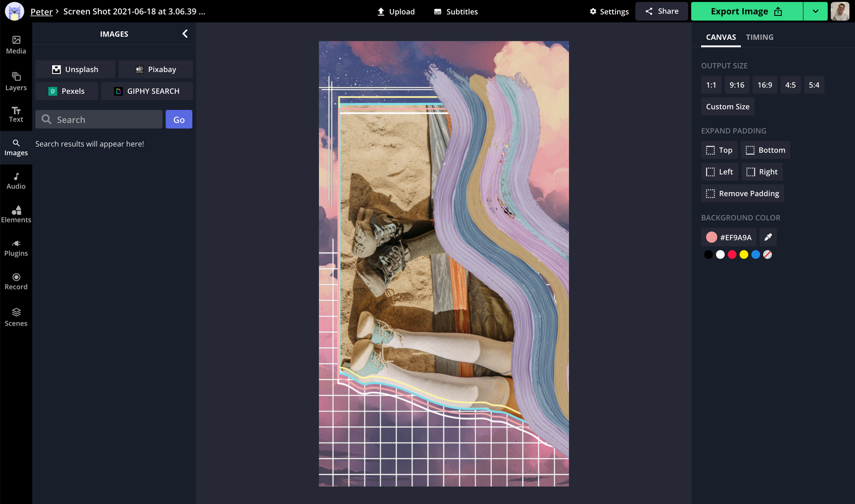
Task: Click the Unsplash image source button
Action: click(75, 69)
